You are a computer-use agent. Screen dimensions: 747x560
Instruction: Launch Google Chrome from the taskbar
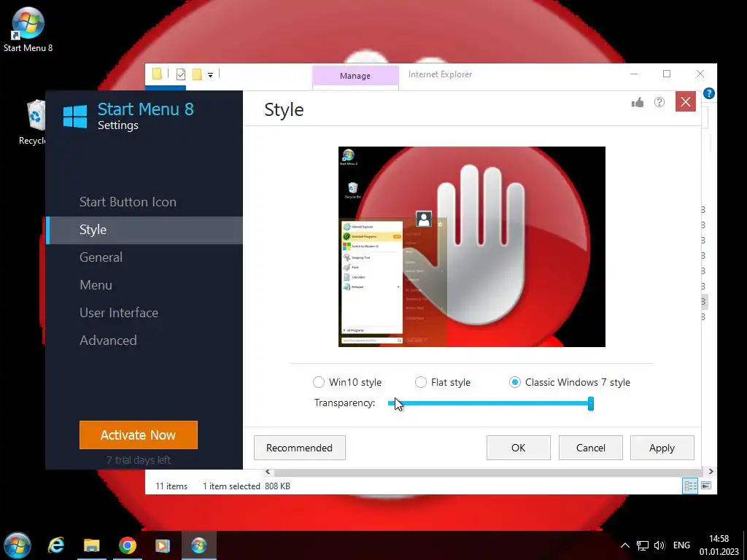(127, 545)
